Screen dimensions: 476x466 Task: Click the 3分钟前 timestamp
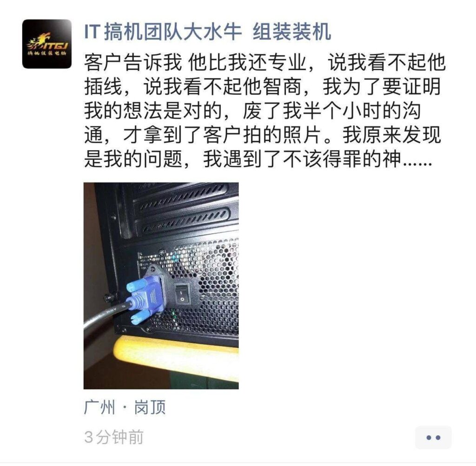click(x=113, y=437)
